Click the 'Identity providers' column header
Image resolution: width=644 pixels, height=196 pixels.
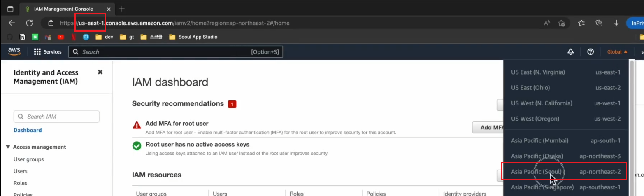click(x=465, y=194)
